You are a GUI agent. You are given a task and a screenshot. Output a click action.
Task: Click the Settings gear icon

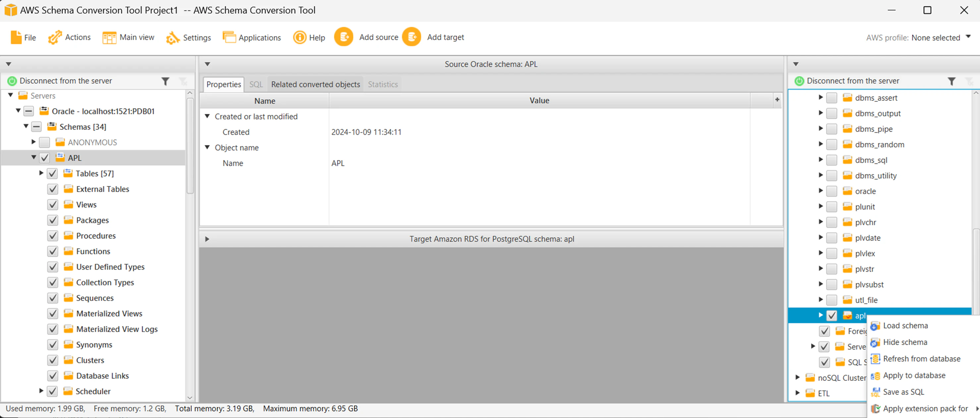(173, 38)
